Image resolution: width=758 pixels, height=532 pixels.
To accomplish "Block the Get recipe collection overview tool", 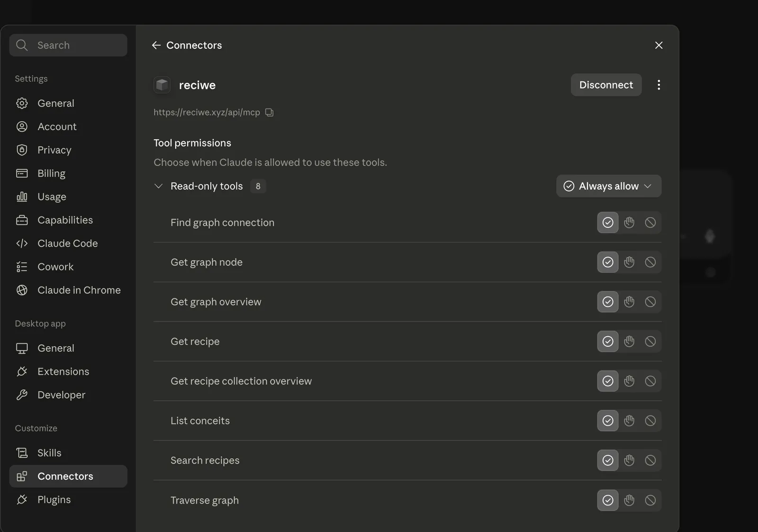I will (x=650, y=381).
